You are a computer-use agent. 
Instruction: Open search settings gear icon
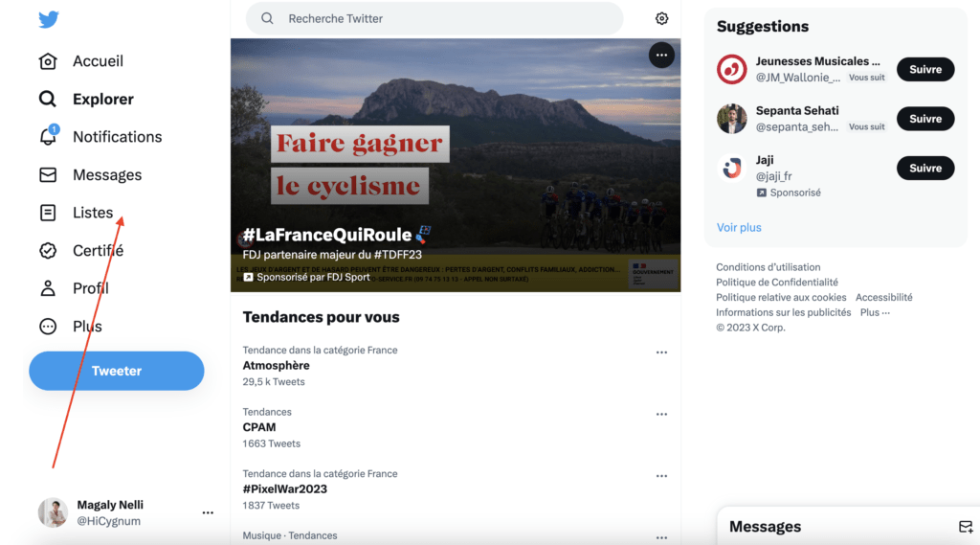[x=661, y=18]
